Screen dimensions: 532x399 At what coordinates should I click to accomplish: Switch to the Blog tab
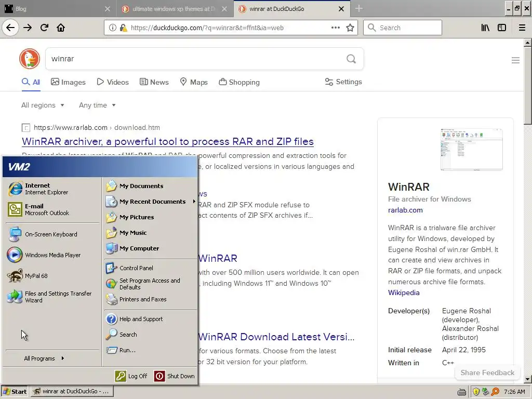[58, 9]
